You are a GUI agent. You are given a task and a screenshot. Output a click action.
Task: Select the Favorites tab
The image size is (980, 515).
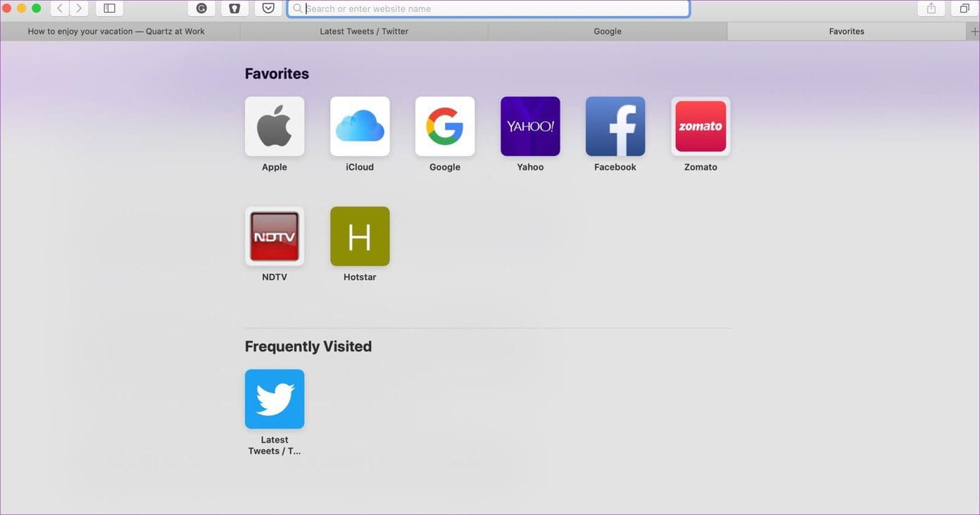coord(847,32)
